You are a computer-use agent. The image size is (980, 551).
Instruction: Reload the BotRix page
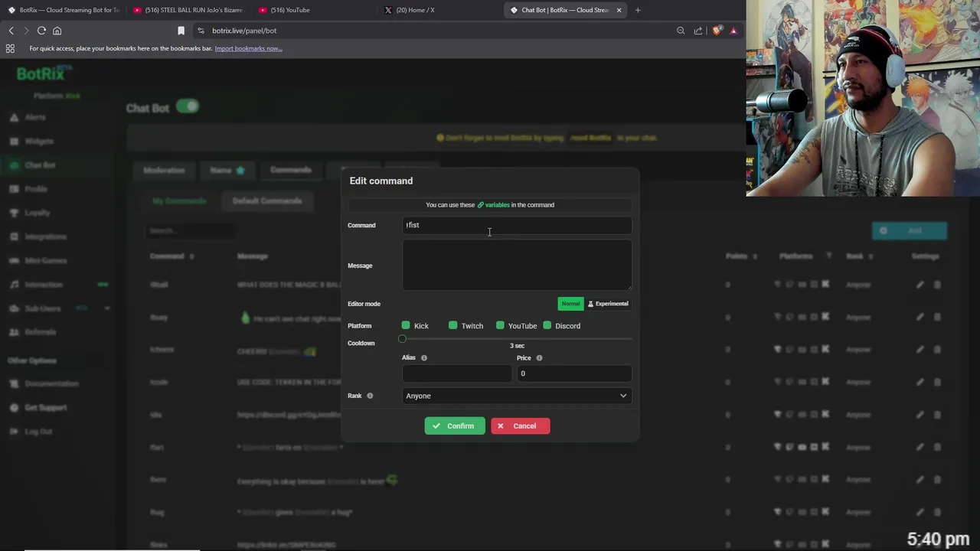click(x=41, y=31)
